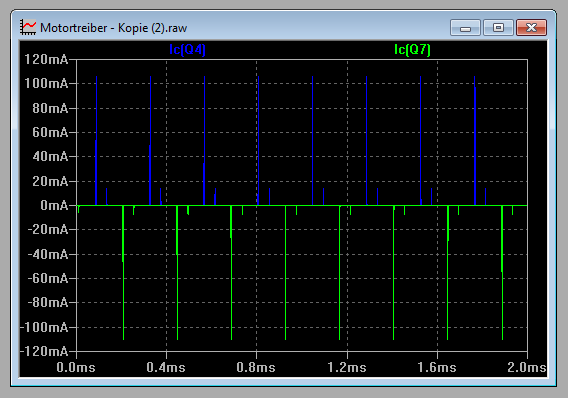Click the waveform icon in the title bar
This screenshot has height=398, width=568.
click(28, 28)
